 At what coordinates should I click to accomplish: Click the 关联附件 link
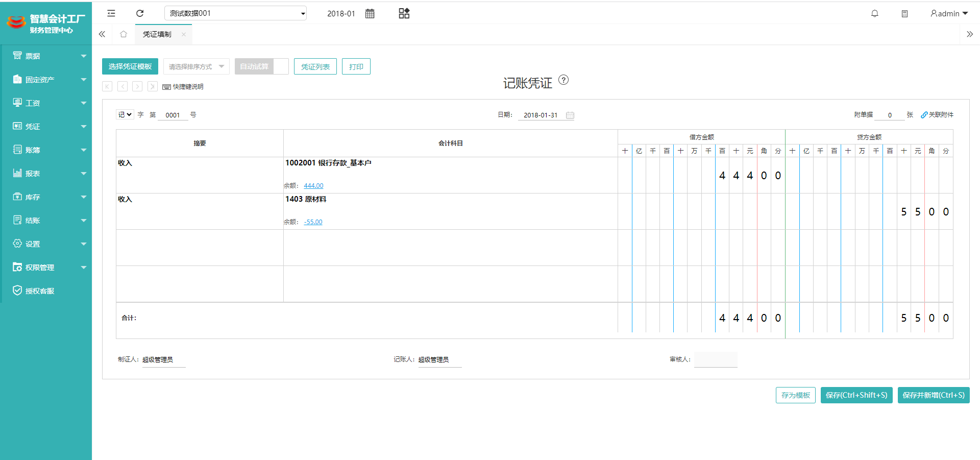[x=937, y=115]
